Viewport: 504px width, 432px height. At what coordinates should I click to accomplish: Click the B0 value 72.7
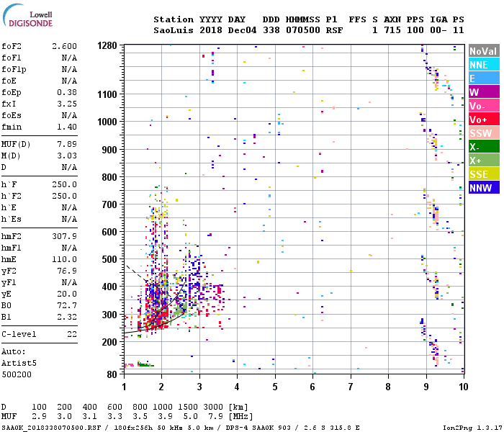coord(67,305)
